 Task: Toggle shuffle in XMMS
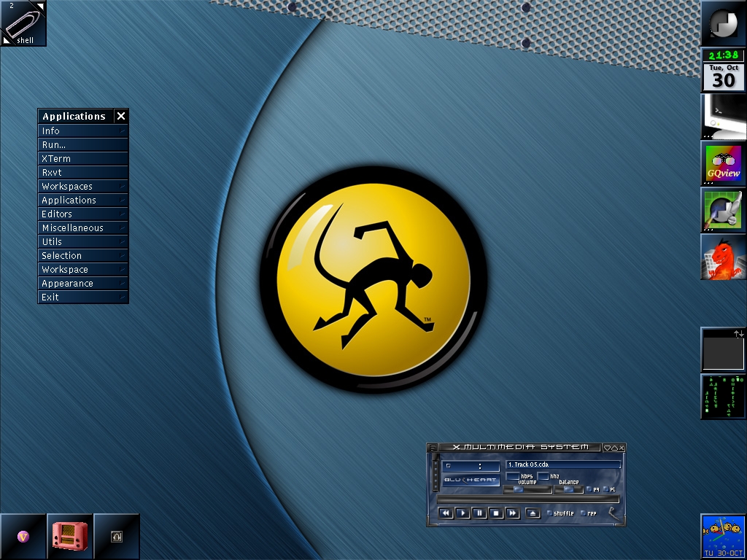click(x=560, y=513)
